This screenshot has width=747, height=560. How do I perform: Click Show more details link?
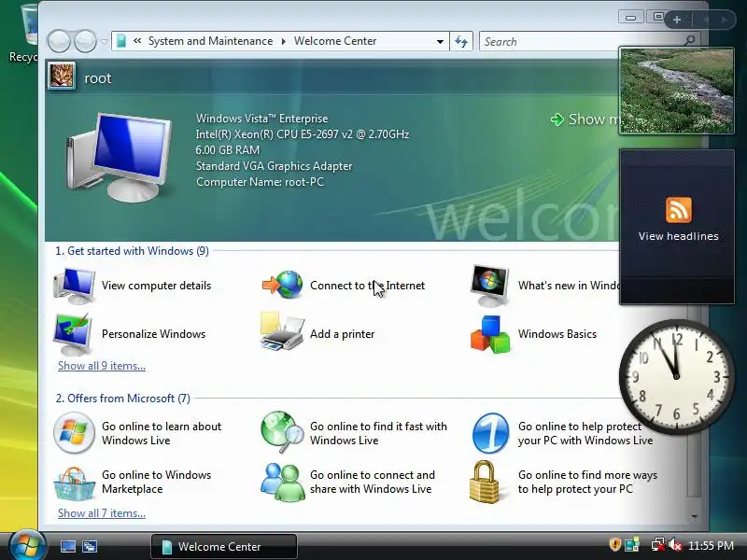click(586, 119)
